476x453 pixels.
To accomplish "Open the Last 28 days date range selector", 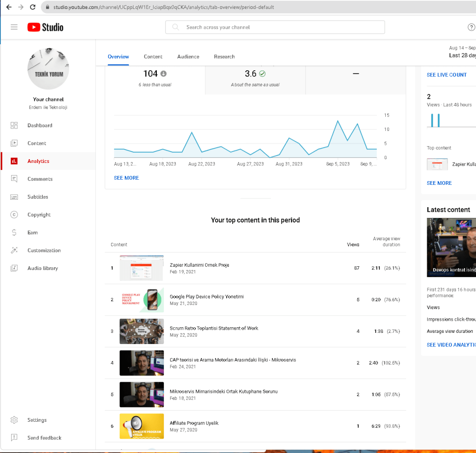I will pos(463,52).
